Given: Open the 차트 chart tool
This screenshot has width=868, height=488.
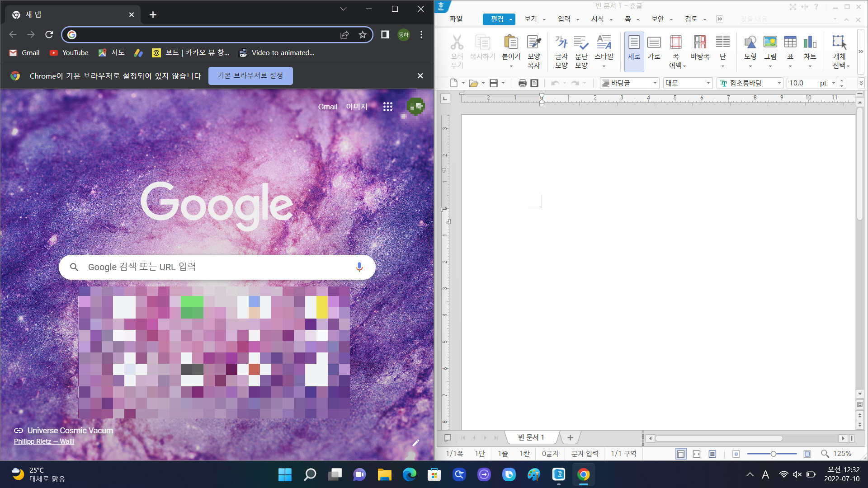Looking at the screenshot, I should click(x=810, y=43).
